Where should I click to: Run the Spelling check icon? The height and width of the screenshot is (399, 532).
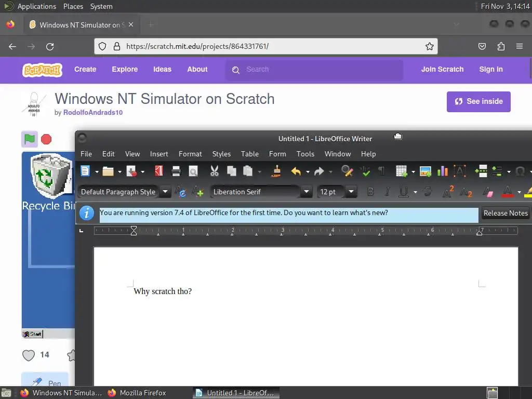pyautogui.click(x=365, y=171)
